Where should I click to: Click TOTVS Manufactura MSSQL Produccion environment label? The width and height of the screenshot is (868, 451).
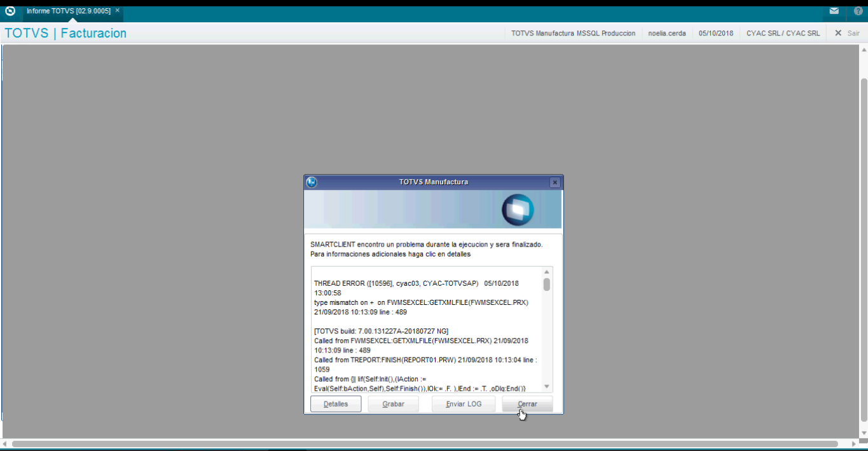pos(573,33)
